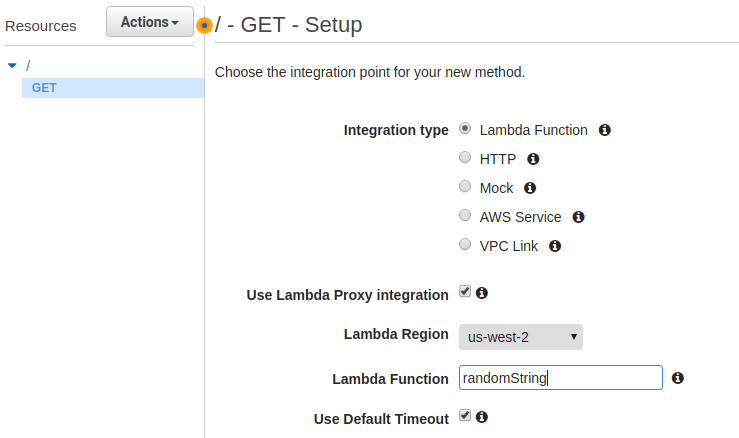Screen dimensions: 739x438
Task: Select VPC Link integration type
Action: point(465,244)
